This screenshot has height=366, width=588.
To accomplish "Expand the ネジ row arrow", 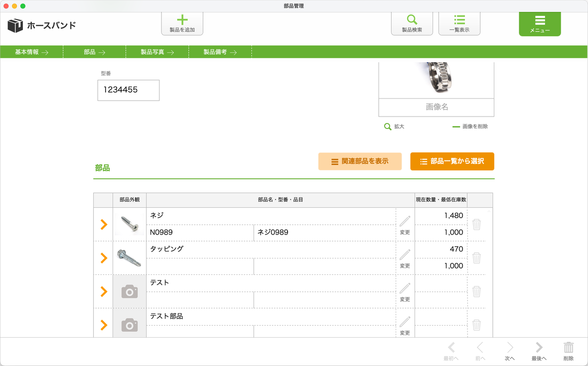I will click(104, 225).
